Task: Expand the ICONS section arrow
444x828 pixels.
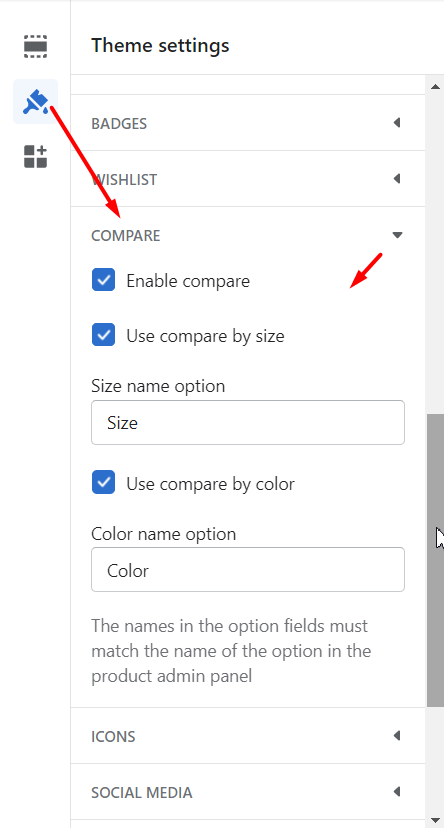Action: pyautogui.click(x=397, y=736)
